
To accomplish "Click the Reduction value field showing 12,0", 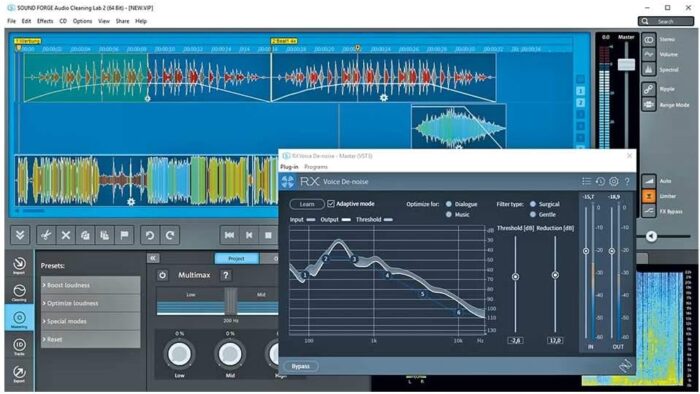I will click(555, 340).
